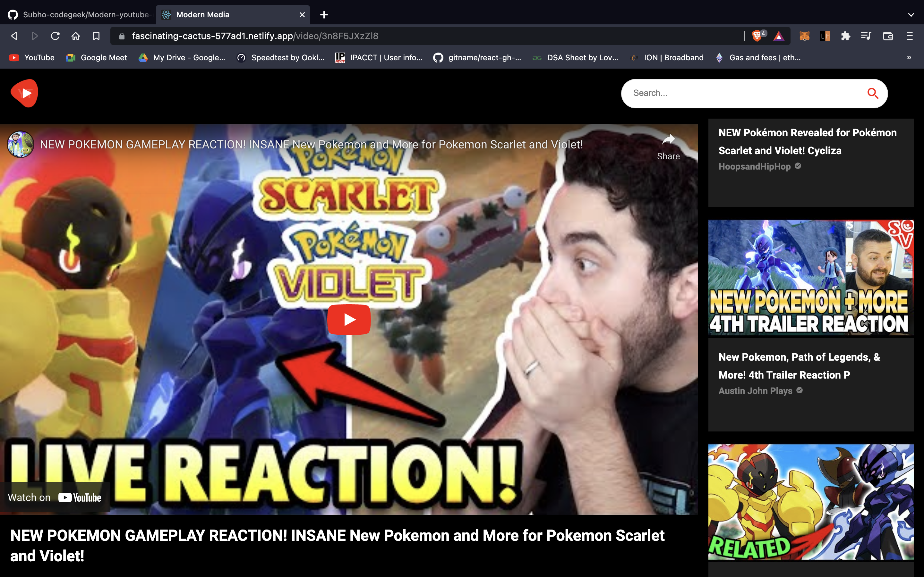This screenshot has height=577, width=924.
Task: Click Watch on YouTube link
Action: pos(55,497)
